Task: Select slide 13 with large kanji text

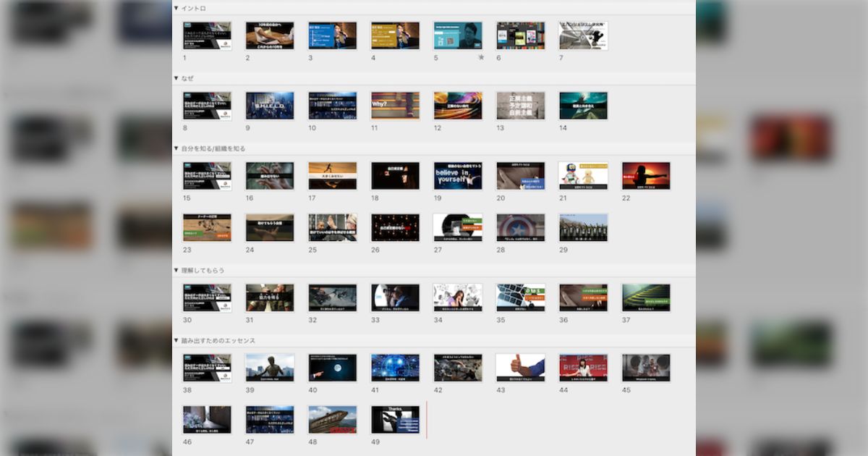Action: (x=521, y=106)
